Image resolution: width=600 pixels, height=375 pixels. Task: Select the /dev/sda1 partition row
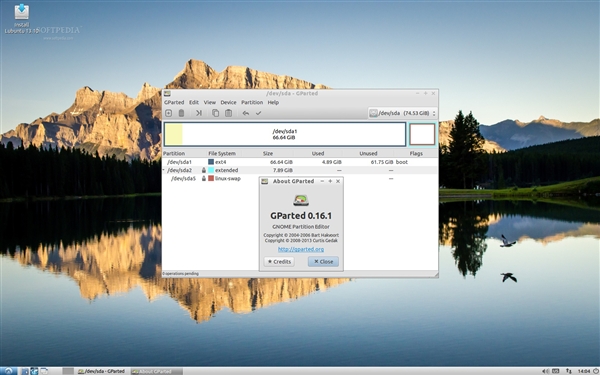(x=300, y=162)
